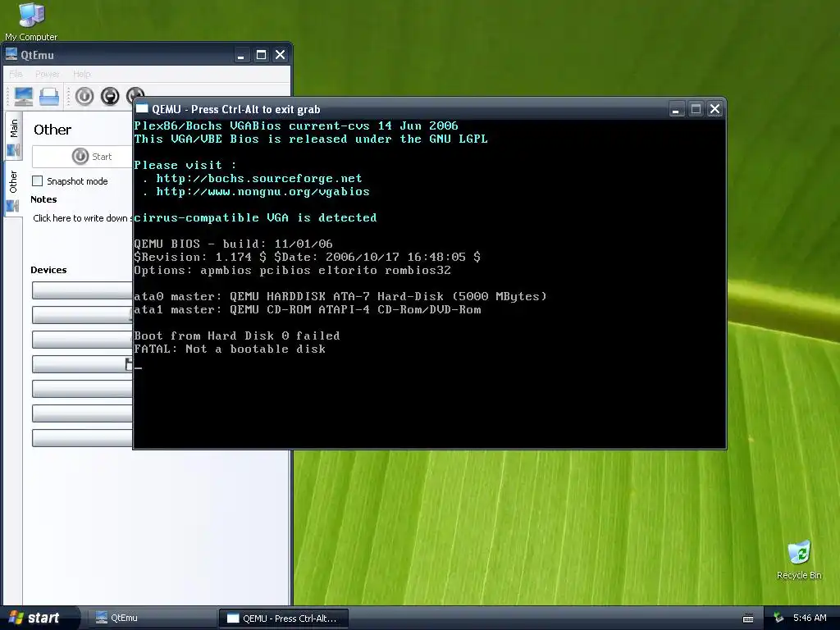
Task: Click the 'Boot from Hard Disk 0 failed' line
Action: point(237,336)
